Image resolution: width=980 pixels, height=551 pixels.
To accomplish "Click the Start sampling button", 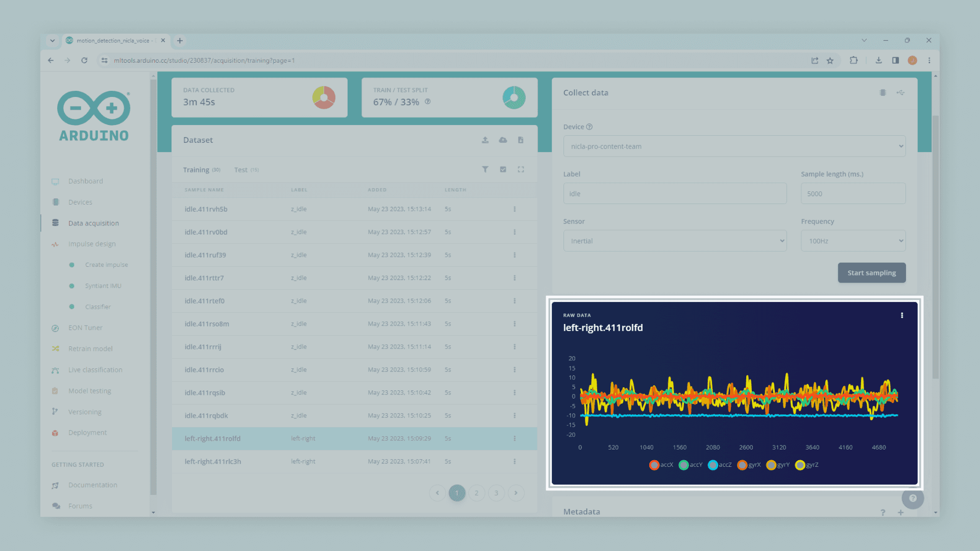I will (871, 273).
